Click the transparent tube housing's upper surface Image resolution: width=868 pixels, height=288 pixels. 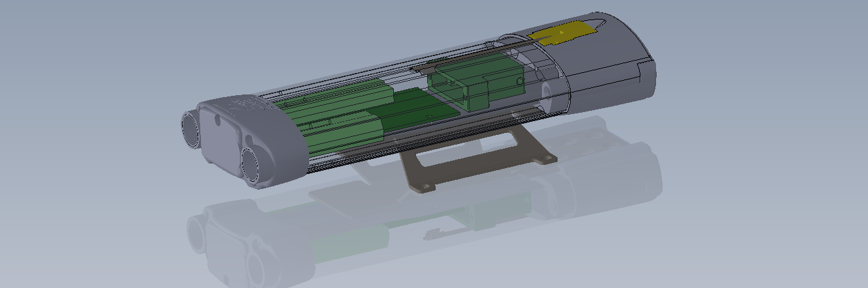(365, 72)
